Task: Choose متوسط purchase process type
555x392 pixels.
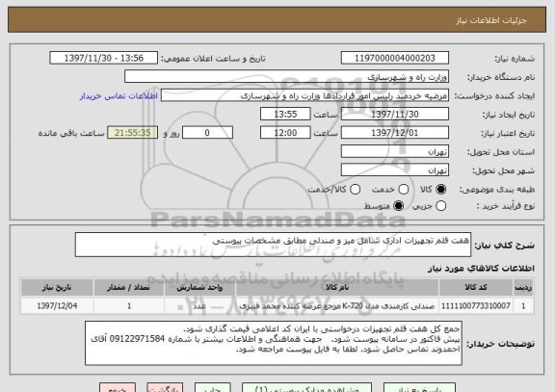Action: coord(398,205)
